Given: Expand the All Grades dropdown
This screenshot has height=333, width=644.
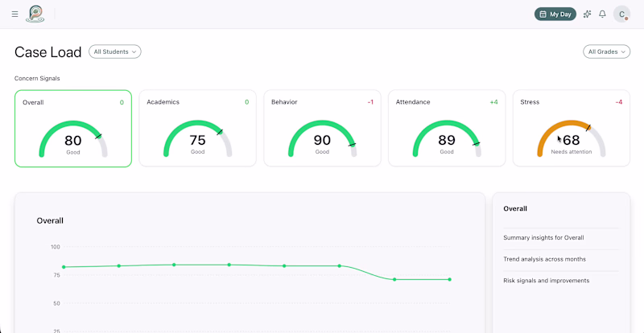Looking at the screenshot, I should (607, 51).
